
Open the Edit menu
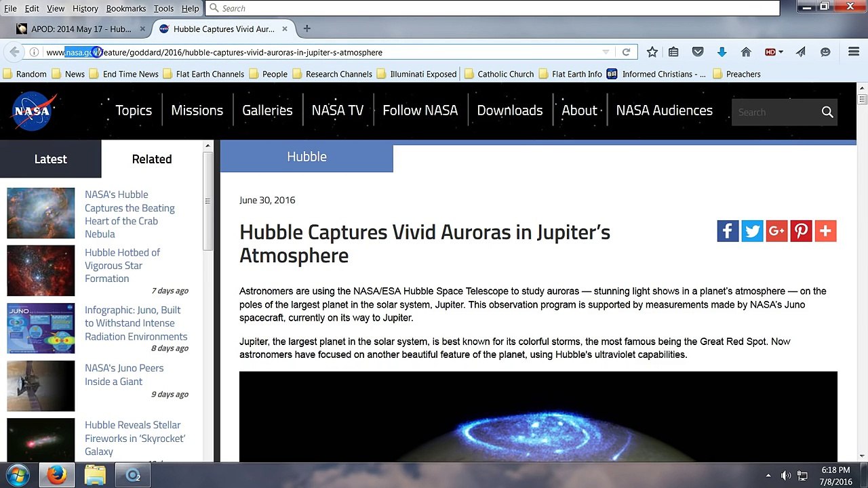point(32,8)
